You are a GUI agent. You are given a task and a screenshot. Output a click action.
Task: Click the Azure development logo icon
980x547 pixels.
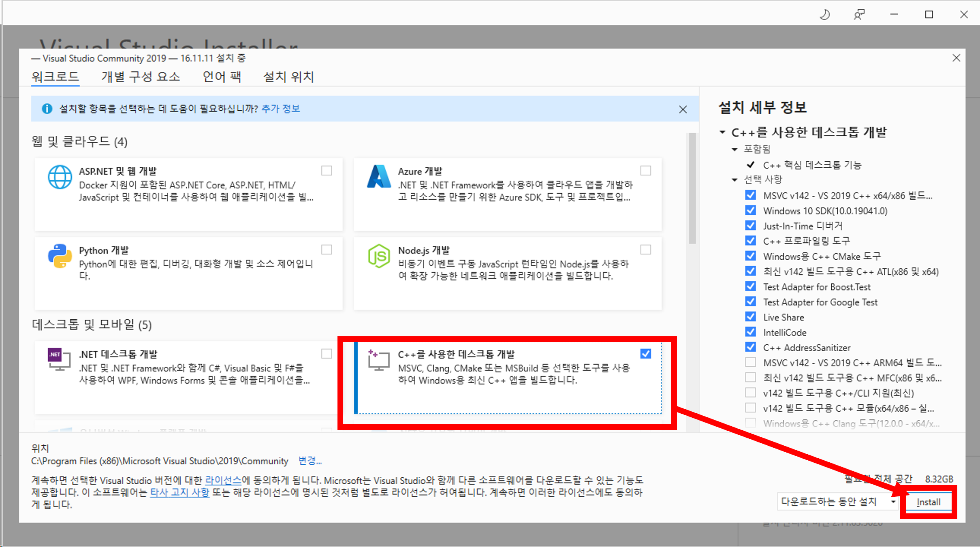point(378,177)
